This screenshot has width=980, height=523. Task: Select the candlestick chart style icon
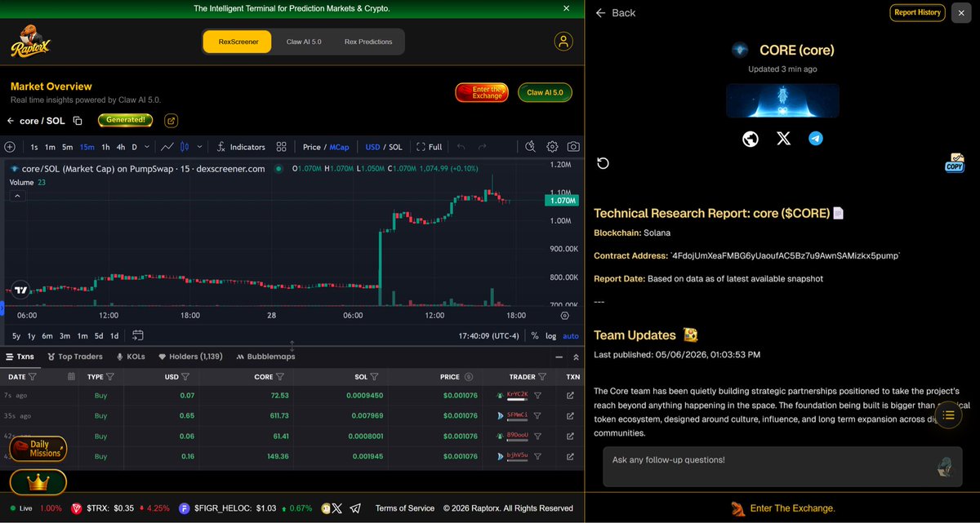click(x=185, y=147)
